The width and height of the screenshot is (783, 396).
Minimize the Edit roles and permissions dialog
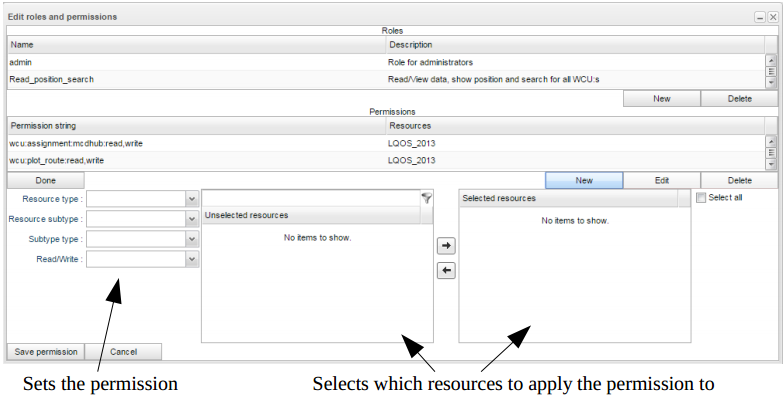point(760,17)
